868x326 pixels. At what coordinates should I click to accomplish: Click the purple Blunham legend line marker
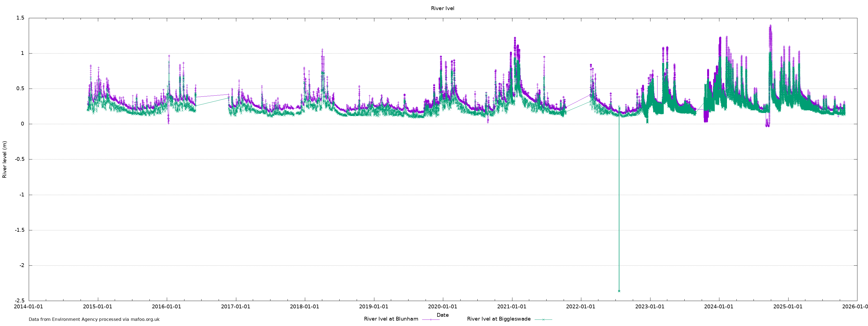pos(431,319)
